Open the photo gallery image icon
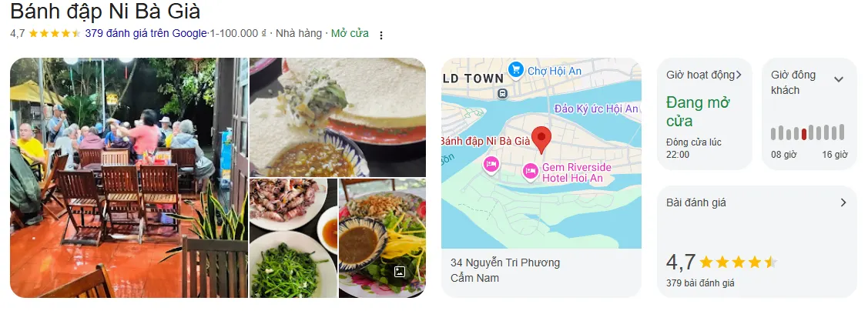The height and width of the screenshot is (311, 868). click(399, 272)
